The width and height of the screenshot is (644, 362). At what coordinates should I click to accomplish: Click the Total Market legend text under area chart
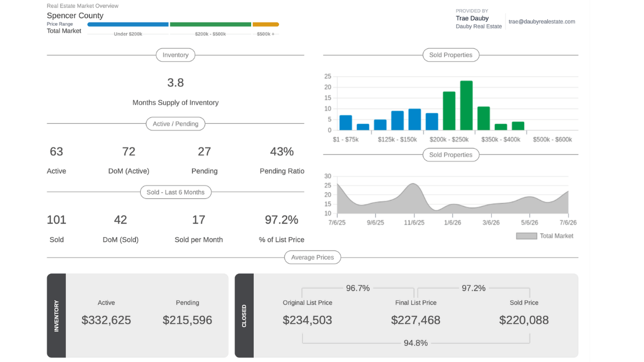tap(557, 236)
